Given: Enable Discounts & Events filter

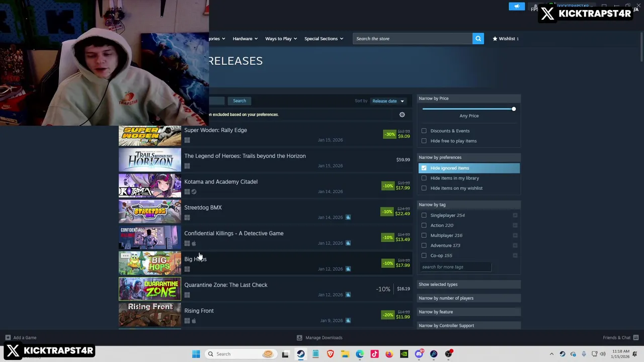Looking at the screenshot, I should pyautogui.click(x=424, y=131).
